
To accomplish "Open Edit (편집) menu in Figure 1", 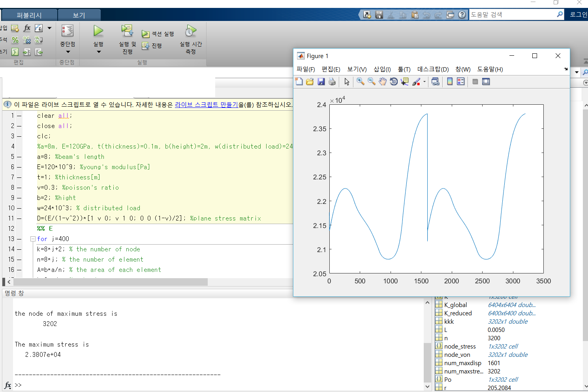I will click(331, 69).
